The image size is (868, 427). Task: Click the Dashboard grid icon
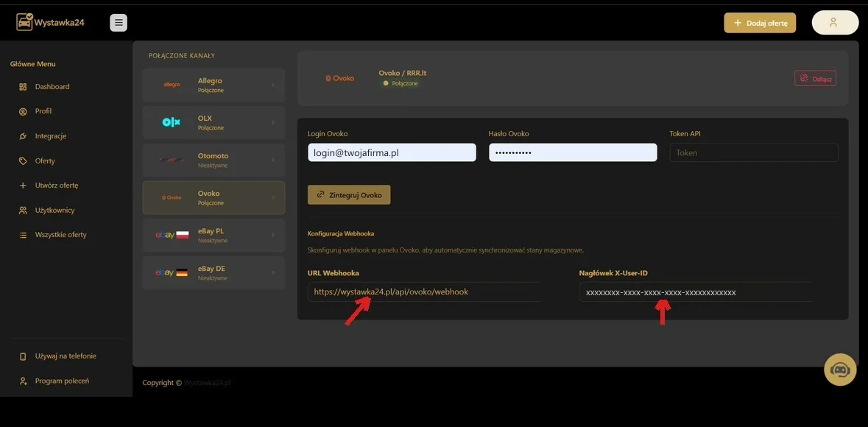[x=23, y=87]
